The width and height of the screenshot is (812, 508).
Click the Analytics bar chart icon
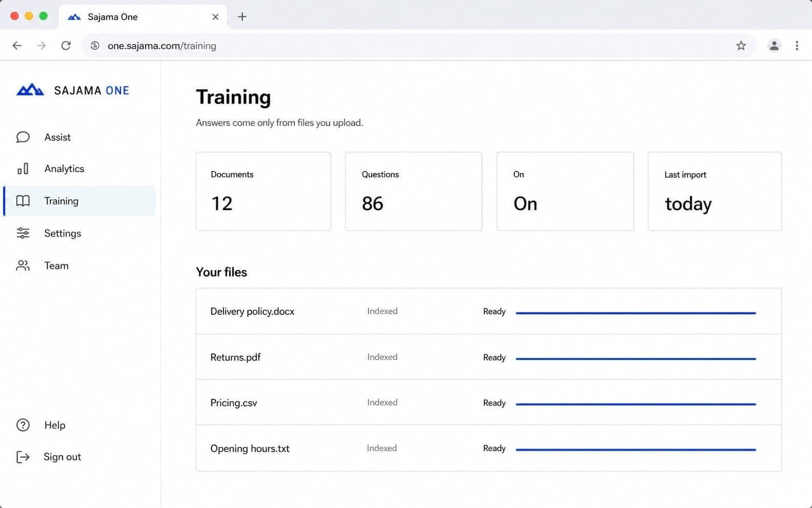point(23,168)
